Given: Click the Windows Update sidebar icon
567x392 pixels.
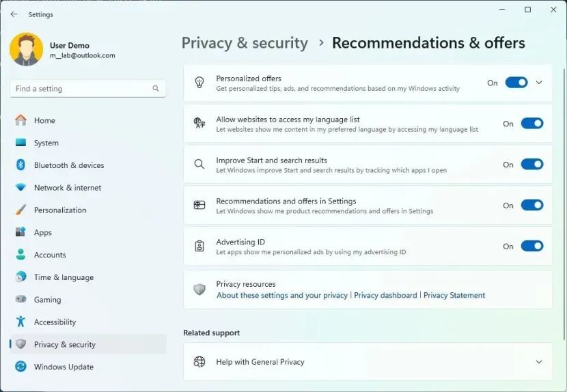Looking at the screenshot, I should 20,367.
